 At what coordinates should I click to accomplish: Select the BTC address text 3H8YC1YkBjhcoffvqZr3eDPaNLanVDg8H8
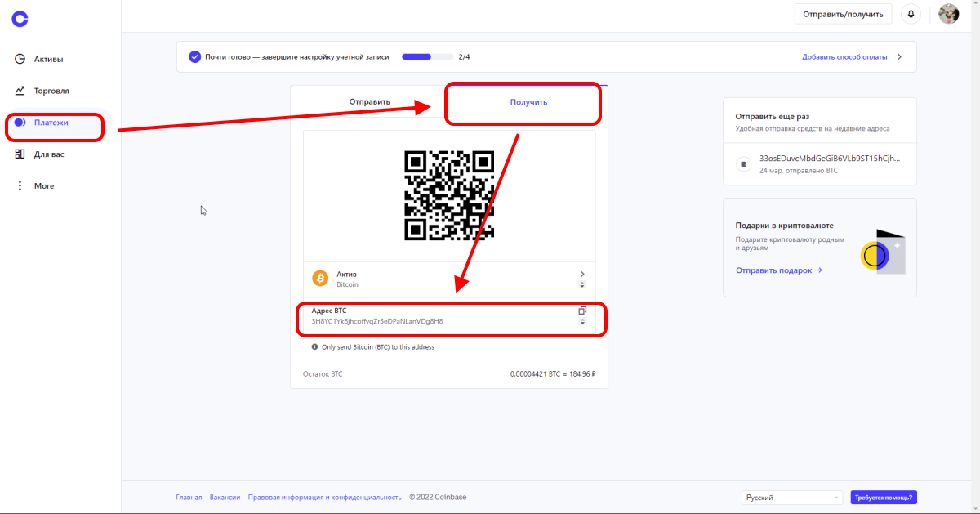[377, 321]
